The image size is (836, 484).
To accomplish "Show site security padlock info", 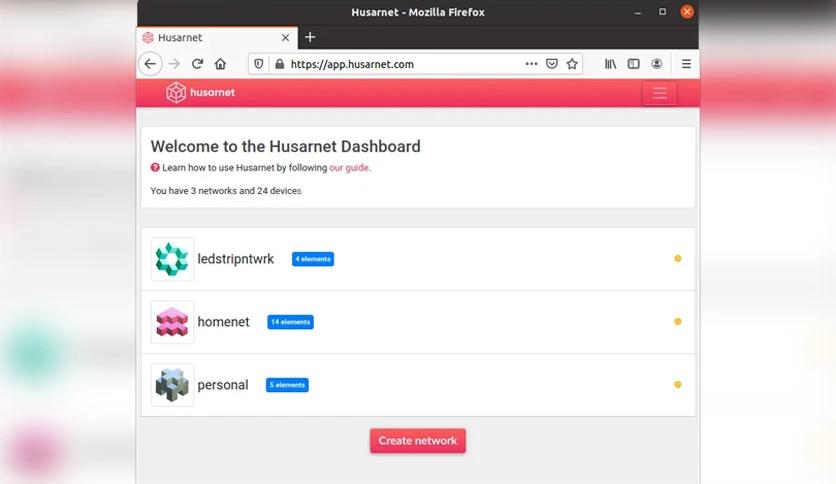I will pos(279,64).
